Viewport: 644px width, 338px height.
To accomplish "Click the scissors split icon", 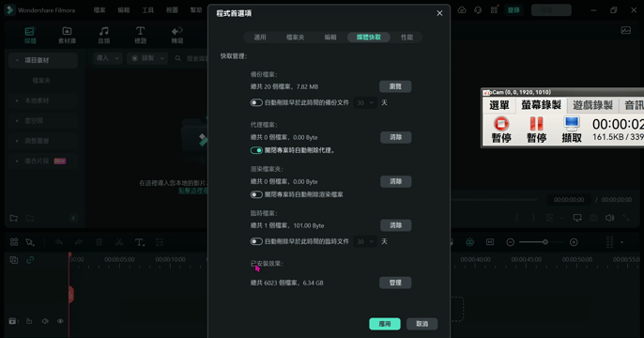I will point(119,242).
